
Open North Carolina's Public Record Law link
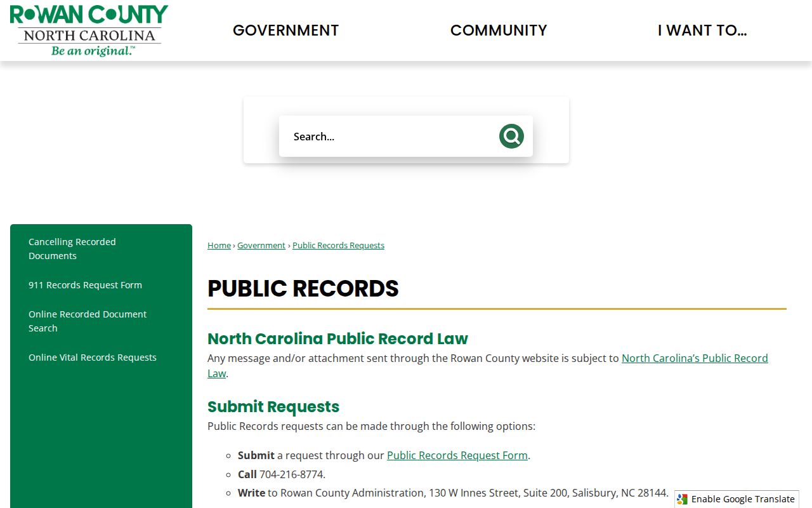click(695, 358)
